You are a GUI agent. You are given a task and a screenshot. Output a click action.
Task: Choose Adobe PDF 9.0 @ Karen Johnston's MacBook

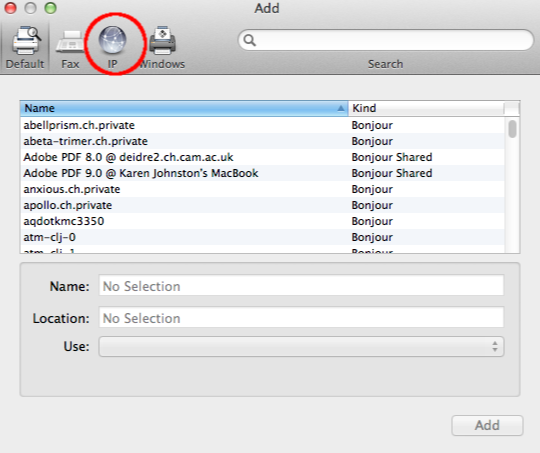[262, 173]
